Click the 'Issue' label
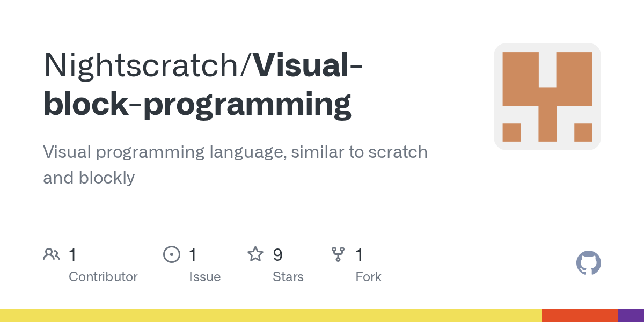 coord(204,277)
